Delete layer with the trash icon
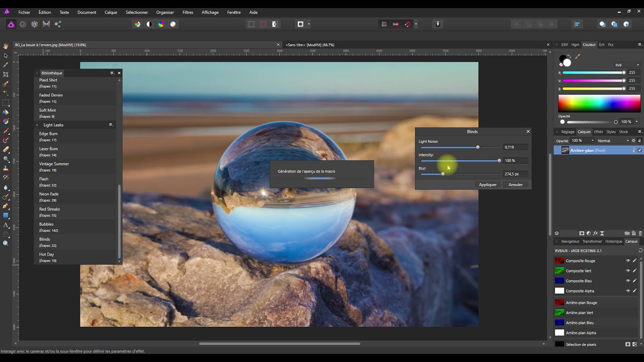 640,233
